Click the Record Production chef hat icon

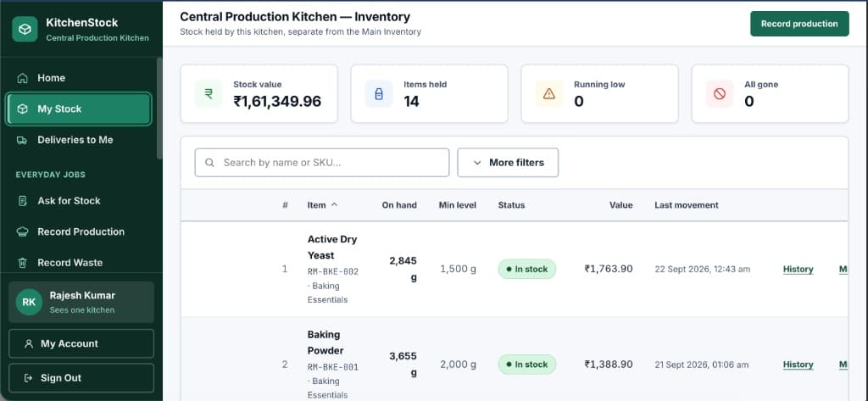click(x=22, y=232)
